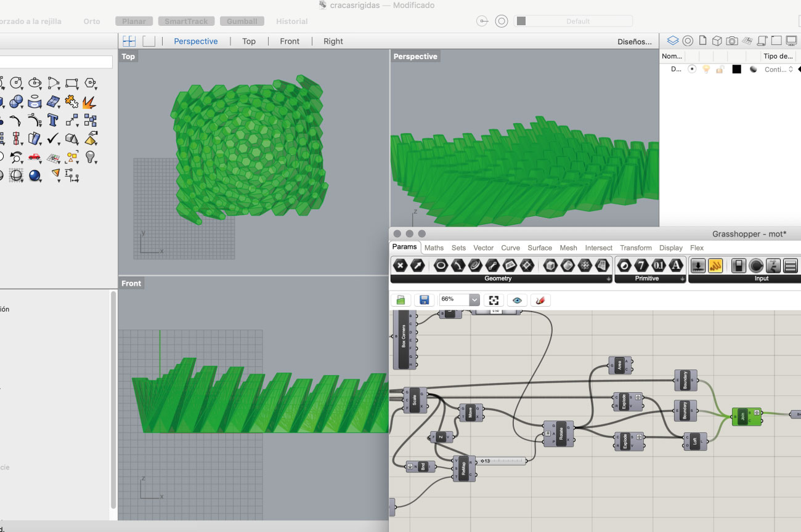This screenshot has height=532, width=801.
Task: Click the Diseños... button
Action: 635,41
